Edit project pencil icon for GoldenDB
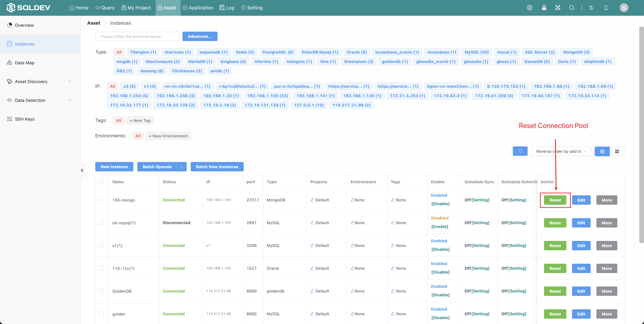Viewport: 644px width, 324px height. [x=312, y=291]
